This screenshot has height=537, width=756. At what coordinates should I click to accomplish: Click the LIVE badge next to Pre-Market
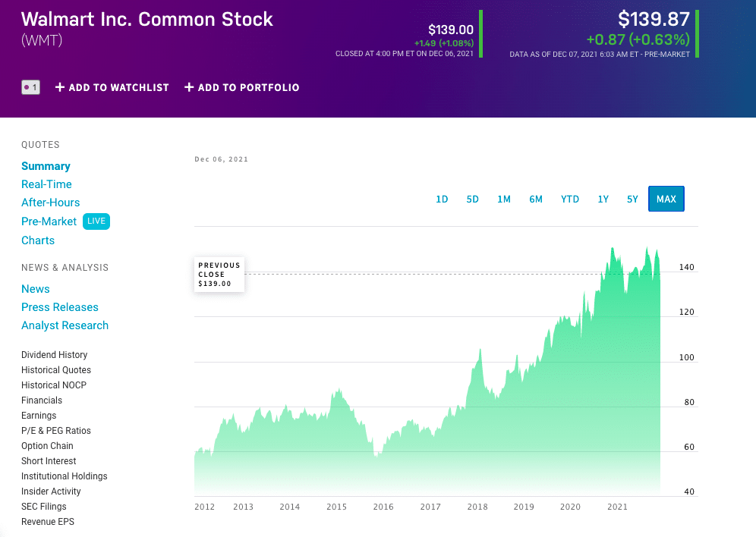click(x=96, y=221)
